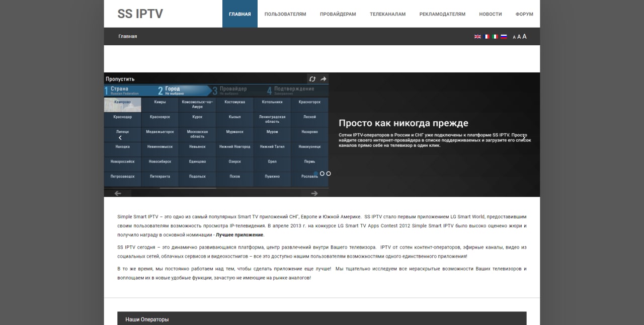Select the French flag language icon
644x325 pixels.
pyautogui.click(x=486, y=37)
